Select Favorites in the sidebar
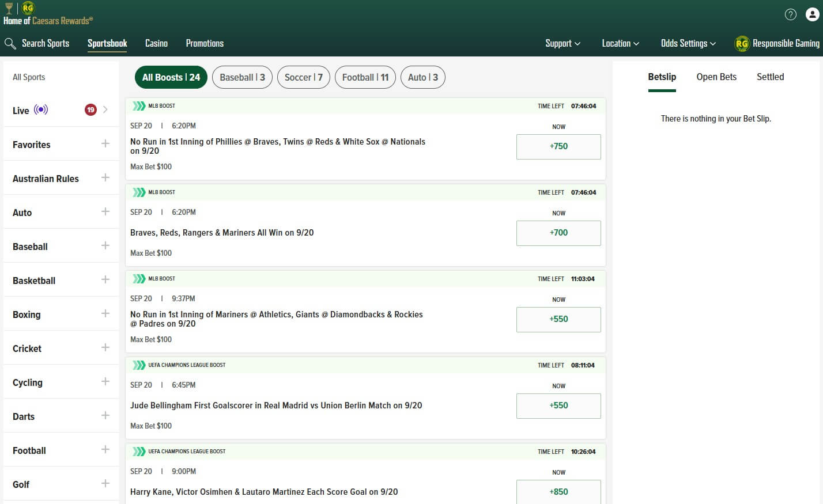The height and width of the screenshot is (504, 823). (x=32, y=145)
